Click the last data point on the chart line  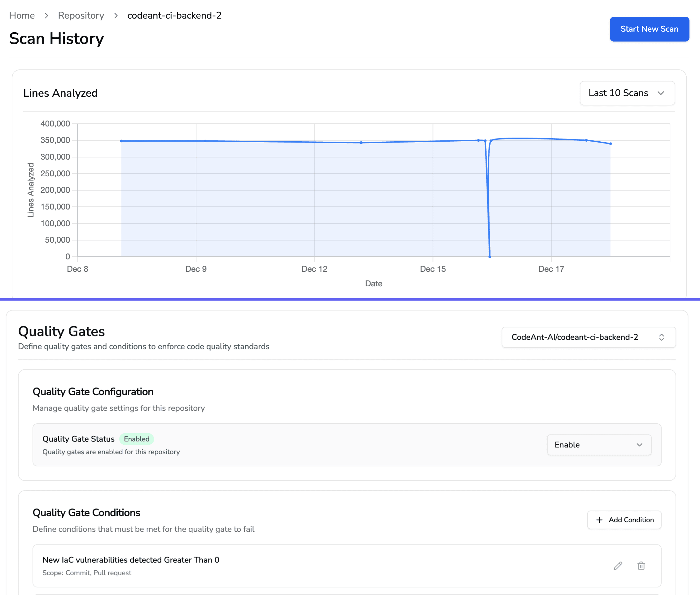coord(610,144)
